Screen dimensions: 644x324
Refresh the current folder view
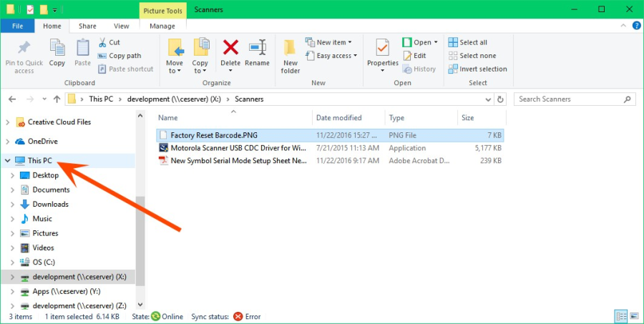[x=500, y=99]
